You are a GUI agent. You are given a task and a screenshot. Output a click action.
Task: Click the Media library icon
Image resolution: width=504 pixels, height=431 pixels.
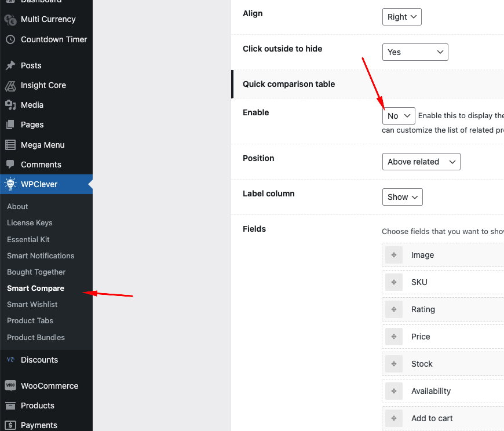click(10, 105)
